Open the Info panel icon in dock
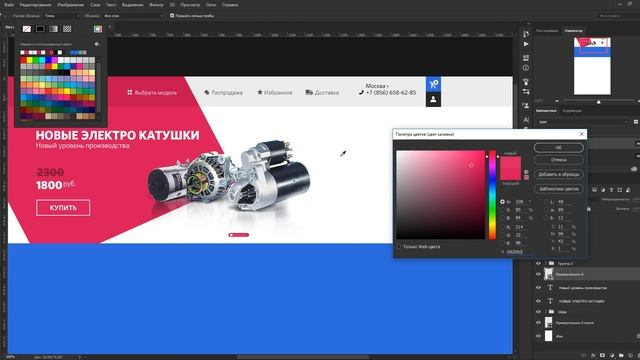The image size is (640, 360). click(526, 68)
